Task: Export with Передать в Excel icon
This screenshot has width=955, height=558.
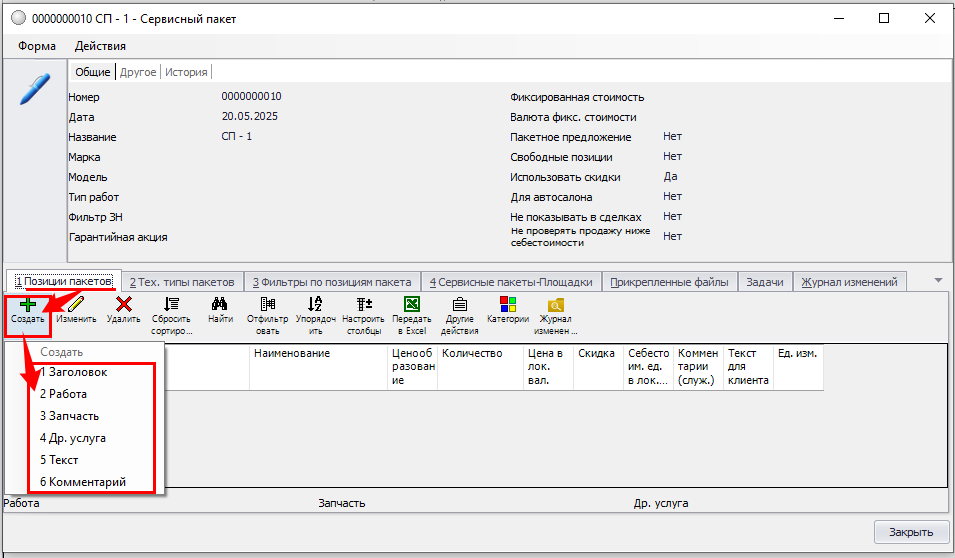Action: tap(411, 305)
